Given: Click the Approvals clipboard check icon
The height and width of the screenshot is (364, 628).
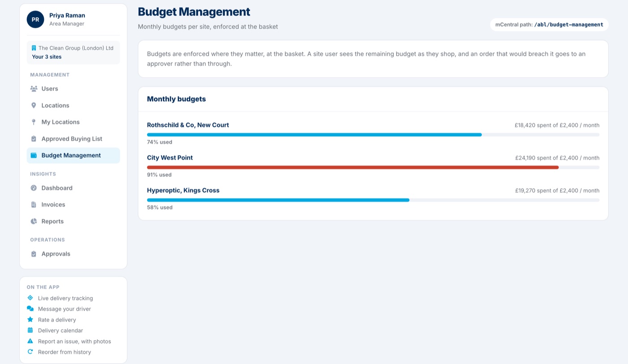Looking at the screenshot, I should (x=34, y=254).
